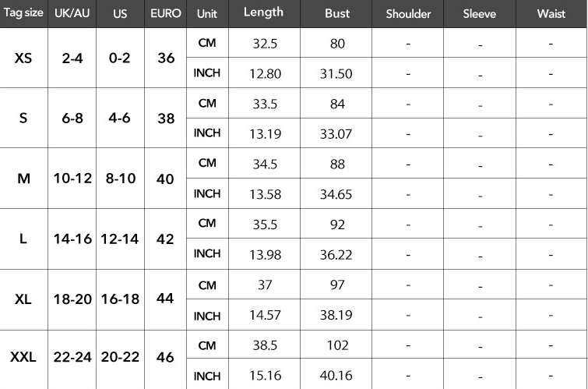The image size is (588, 389).
Task: Select the Waist column header
Action: tap(551, 14)
